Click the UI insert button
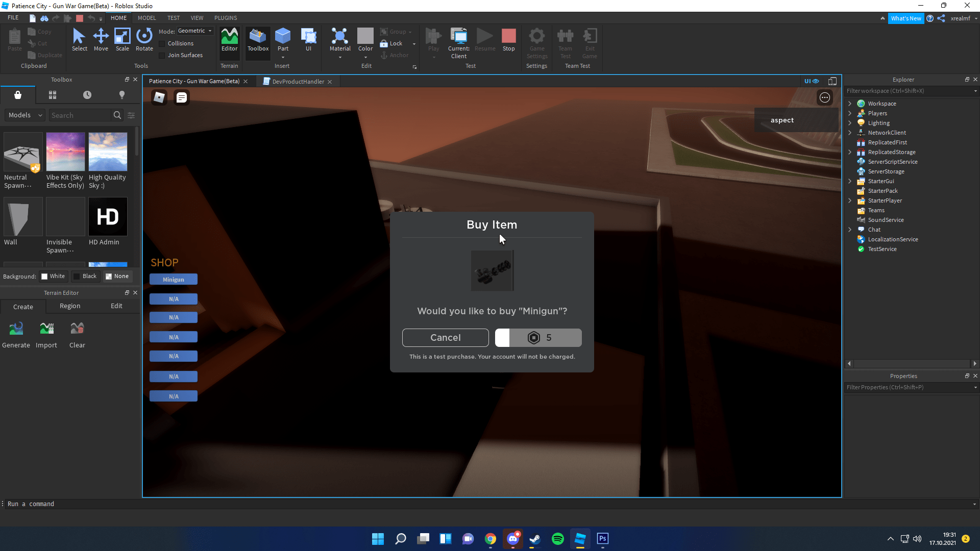The height and width of the screenshot is (551, 980). tap(308, 40)
